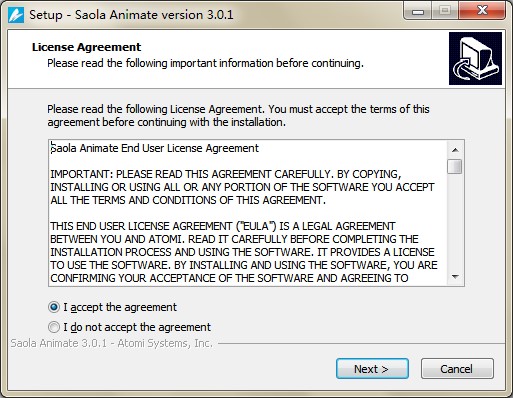Minimize the Setup window
The width and height of the screenshot is (513, 398).
pyautogui.click(x=418, y=12)
